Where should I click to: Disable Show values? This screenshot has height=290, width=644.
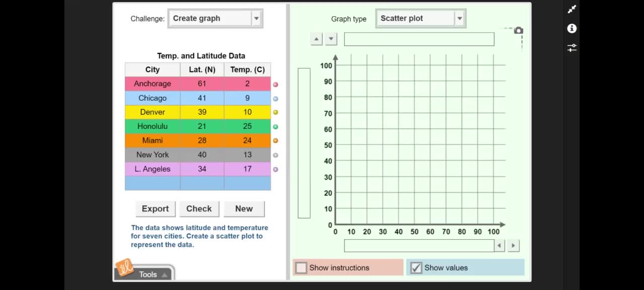click(416, 268)
